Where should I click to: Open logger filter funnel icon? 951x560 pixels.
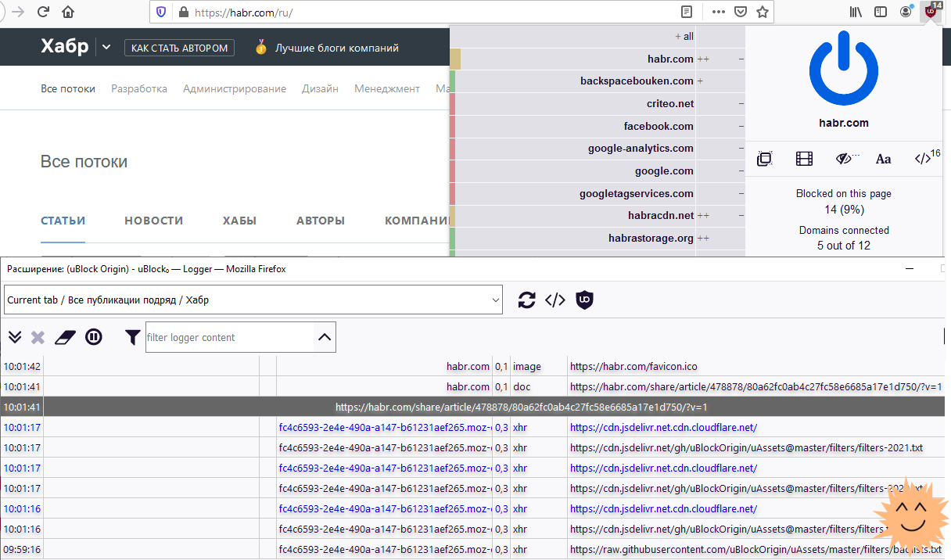point(133,337)
